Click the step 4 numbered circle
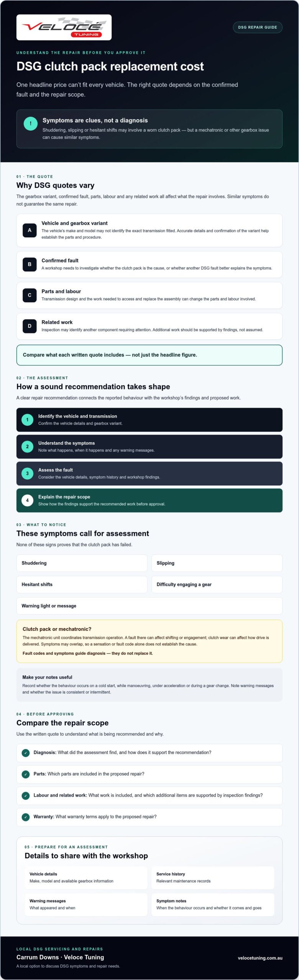 [27, 500]
